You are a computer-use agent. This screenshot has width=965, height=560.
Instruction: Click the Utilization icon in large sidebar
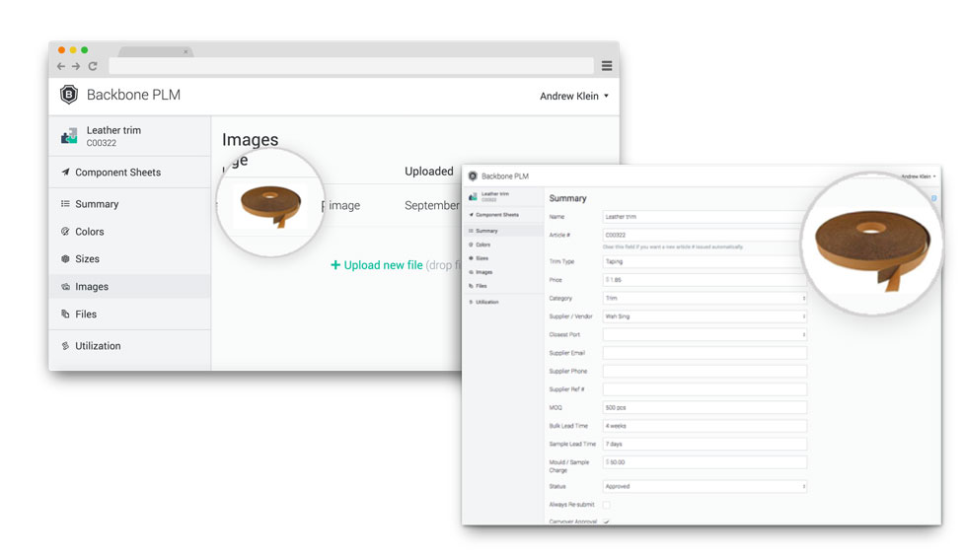65,346
